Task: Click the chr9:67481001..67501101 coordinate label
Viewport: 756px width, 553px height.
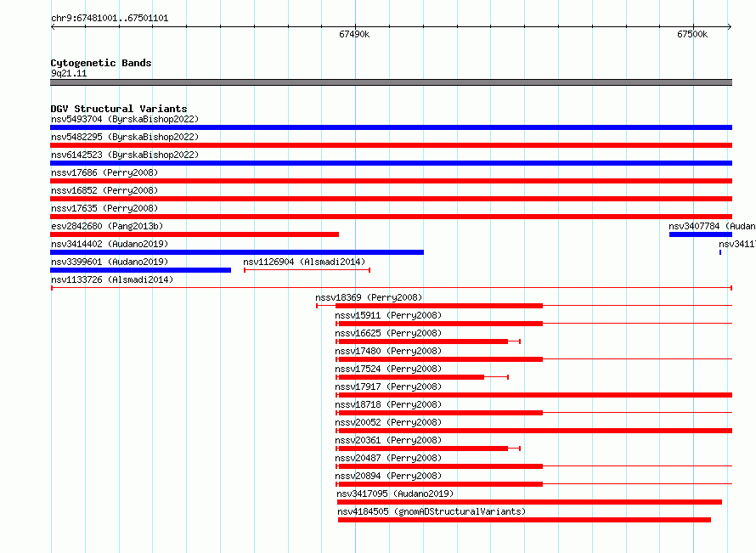Action: (x=110, y=19)
